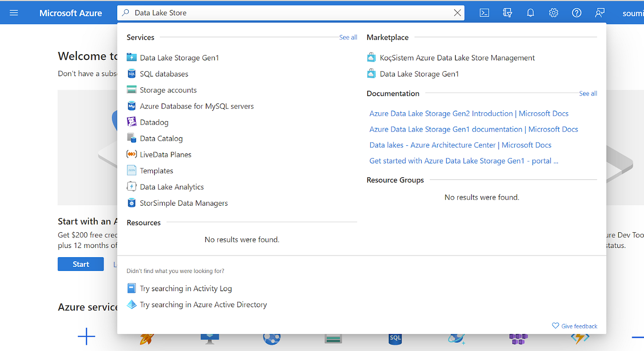Clear the search box with the X
Screen dimensions: 644x351
click(458, 12)
